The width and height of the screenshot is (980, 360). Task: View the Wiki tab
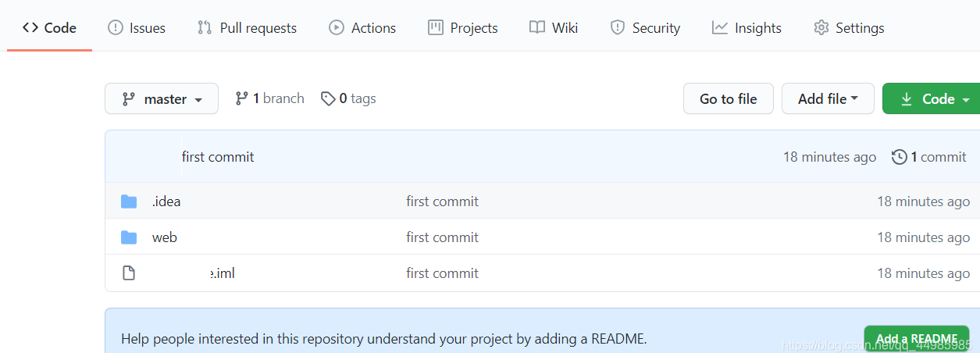(554, 28)
